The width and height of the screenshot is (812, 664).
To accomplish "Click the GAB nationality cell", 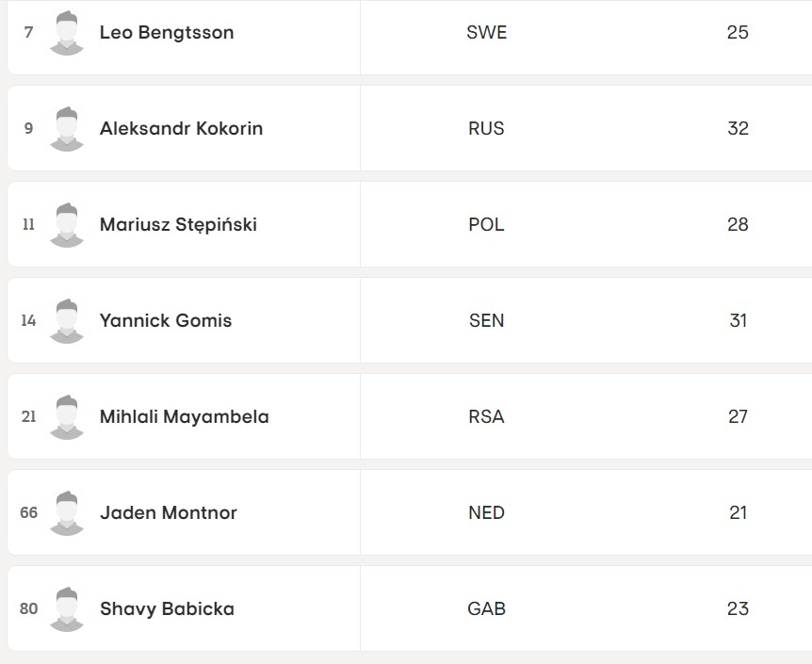I will (486, 609).
